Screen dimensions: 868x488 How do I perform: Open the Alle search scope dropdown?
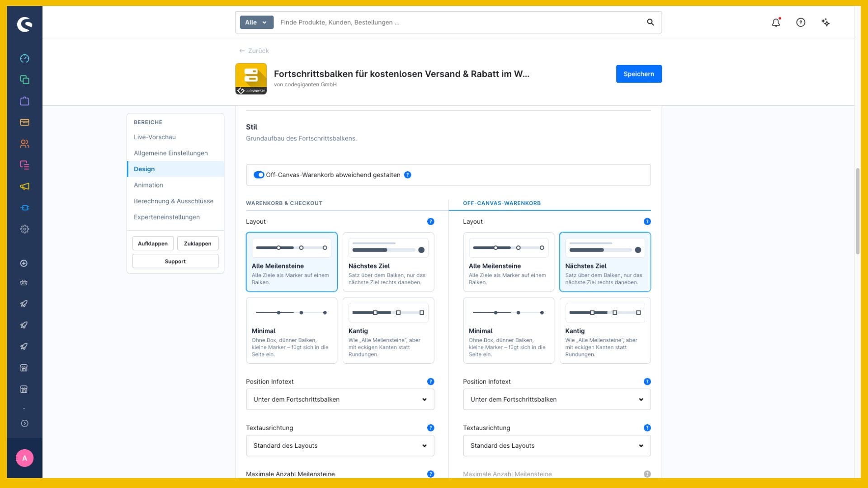[256, 22]
